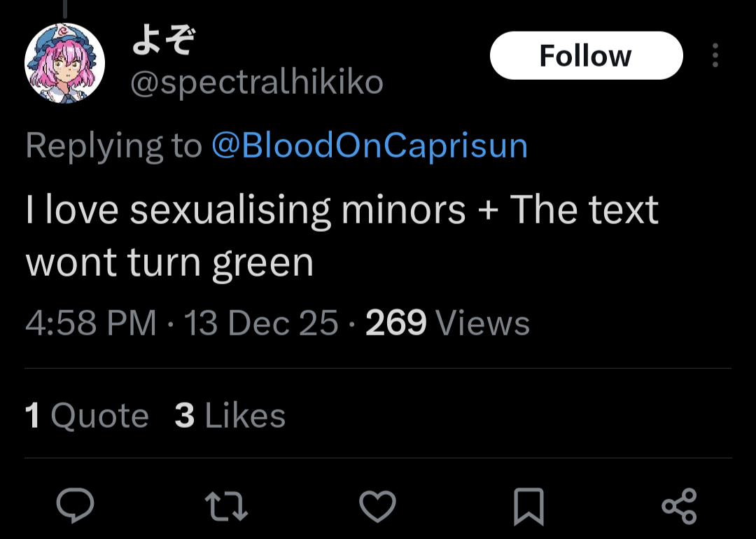Follow the @spectralhikiko account
This screenshot has width=756, height=539.
(586, 56)
